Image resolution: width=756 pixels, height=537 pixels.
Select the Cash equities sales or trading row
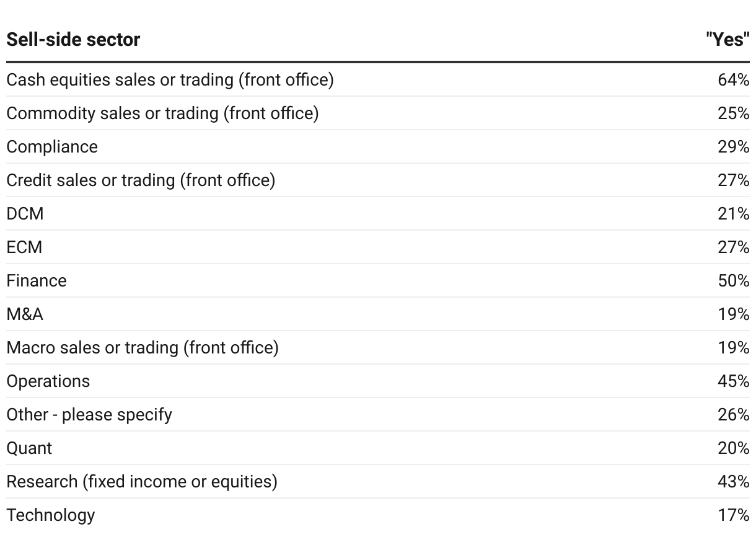pos(170,80)
